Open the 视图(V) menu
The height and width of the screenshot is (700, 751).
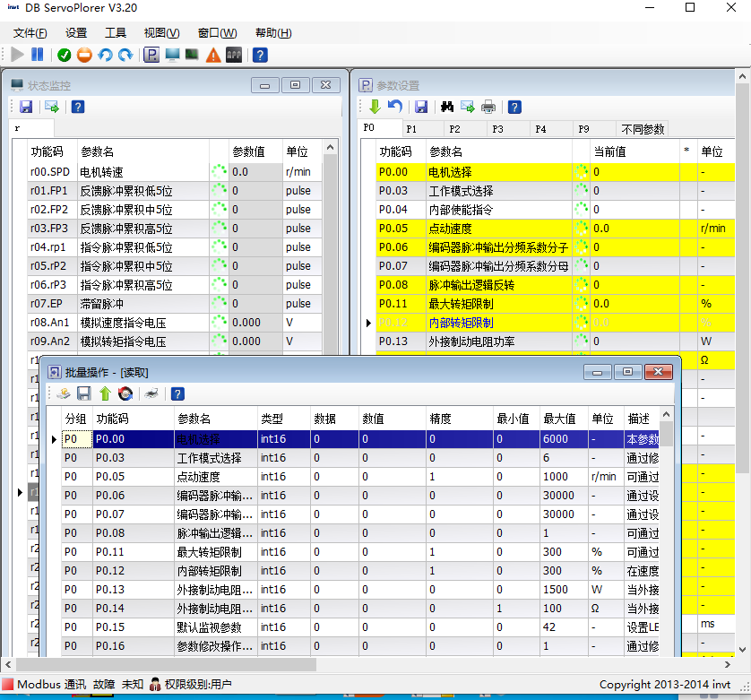(x=162, y=33)
